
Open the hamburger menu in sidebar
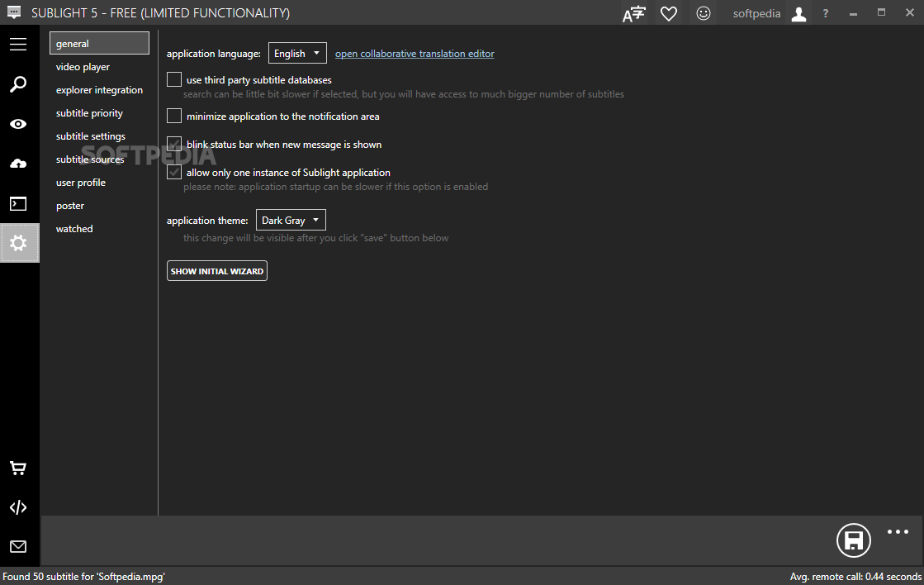tap(18, 45)
